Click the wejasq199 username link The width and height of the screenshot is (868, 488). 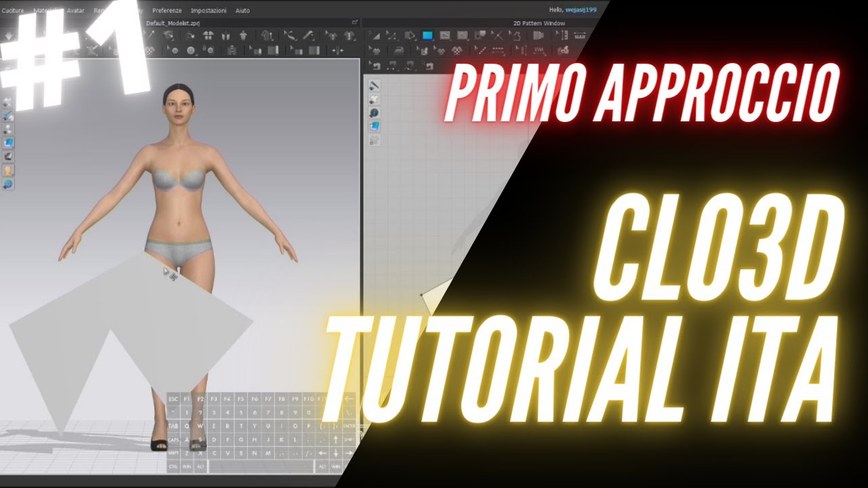(x=580, y=10)
